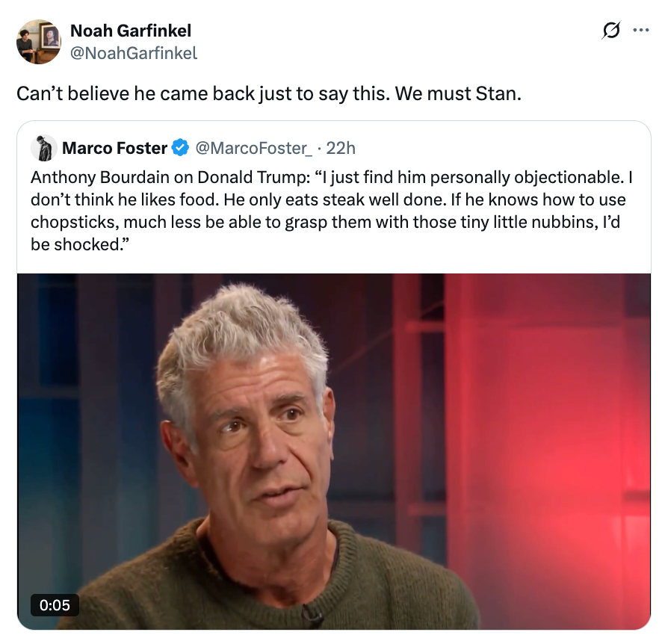Open Noah Garfinkel's profile name
The height and width of the screenshot is (644, 665).
(129, 31)
